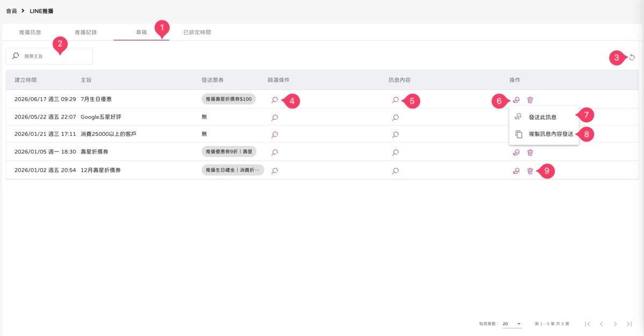The width and height of the screenshot is (644, 336).
Task: View filter conditions for 7月生日優惠
Action: point(275,100)
